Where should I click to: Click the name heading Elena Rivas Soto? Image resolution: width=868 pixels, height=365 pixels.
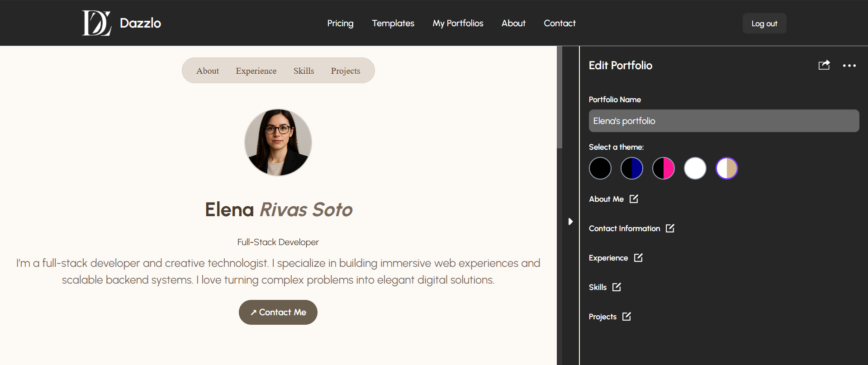[279, 209]
